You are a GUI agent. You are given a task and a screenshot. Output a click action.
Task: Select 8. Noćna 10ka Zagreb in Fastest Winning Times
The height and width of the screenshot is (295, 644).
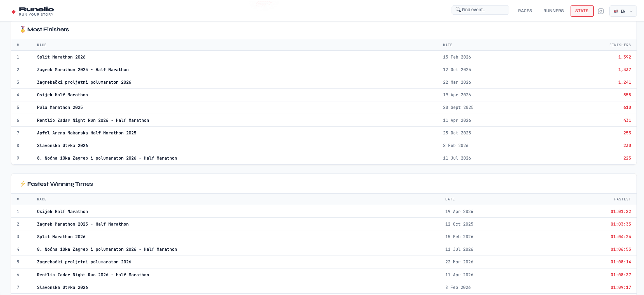(x=107, y=249)
